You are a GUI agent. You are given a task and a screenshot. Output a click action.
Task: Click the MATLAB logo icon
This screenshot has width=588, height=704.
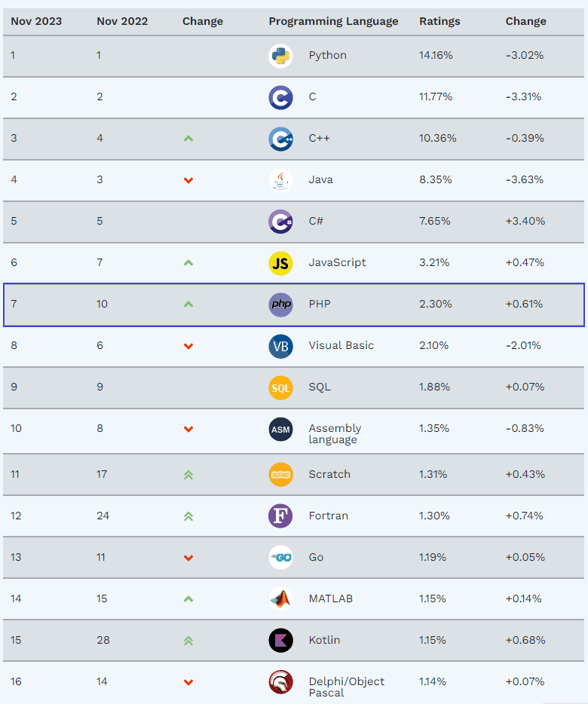280,599
